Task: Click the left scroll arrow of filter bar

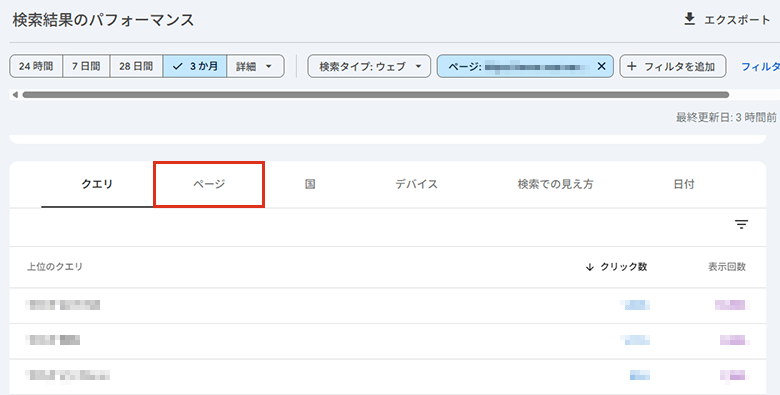Action: pos(15,95)
